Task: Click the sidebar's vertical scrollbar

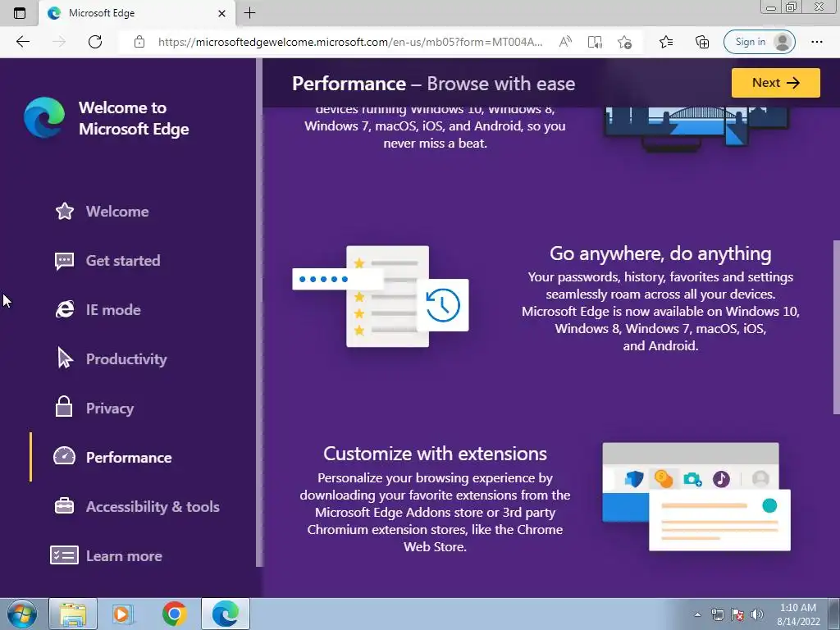Action: click(x=259, y=313)
